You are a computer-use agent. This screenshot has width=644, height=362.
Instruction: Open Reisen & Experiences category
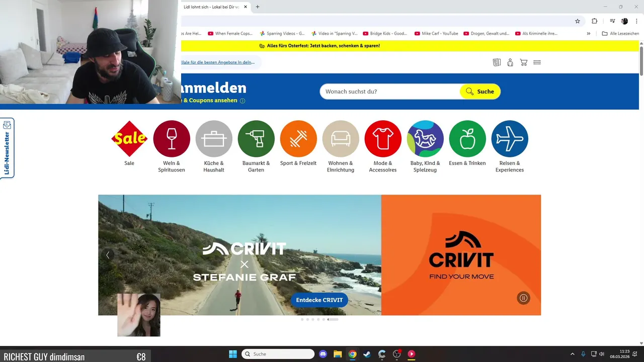click(510, 139)
